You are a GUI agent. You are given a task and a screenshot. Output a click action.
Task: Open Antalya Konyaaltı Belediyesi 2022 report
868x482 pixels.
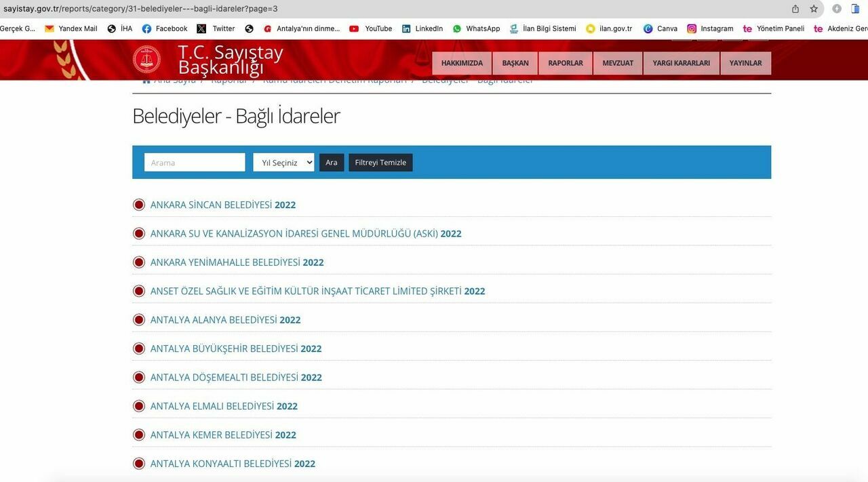[233, 464]
